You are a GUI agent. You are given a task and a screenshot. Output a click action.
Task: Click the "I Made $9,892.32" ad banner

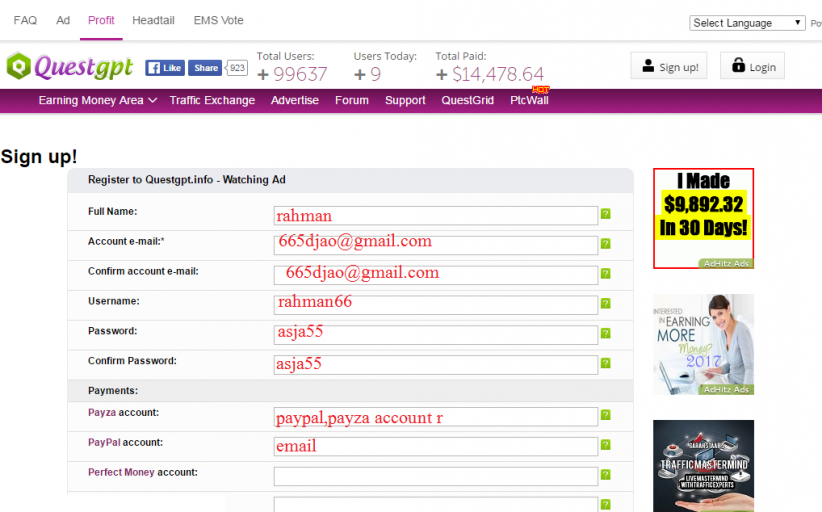pyautogui.click(x=703, y=218)
